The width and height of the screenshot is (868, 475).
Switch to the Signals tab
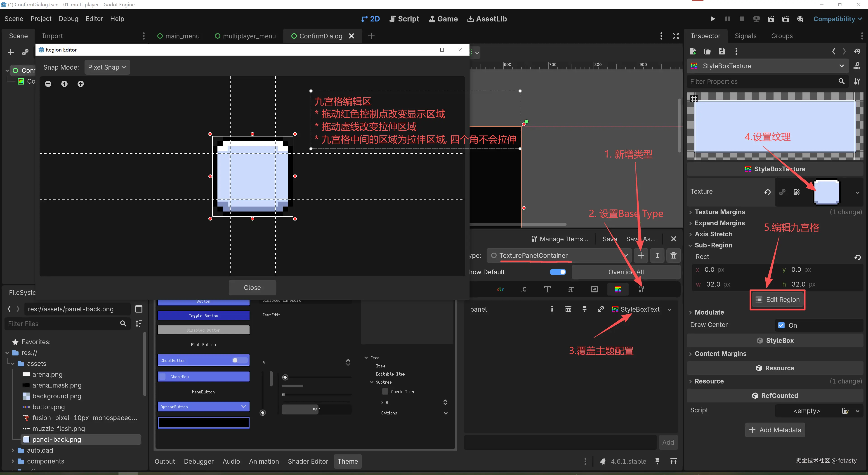pyautogui.click(x=745, y=36)
